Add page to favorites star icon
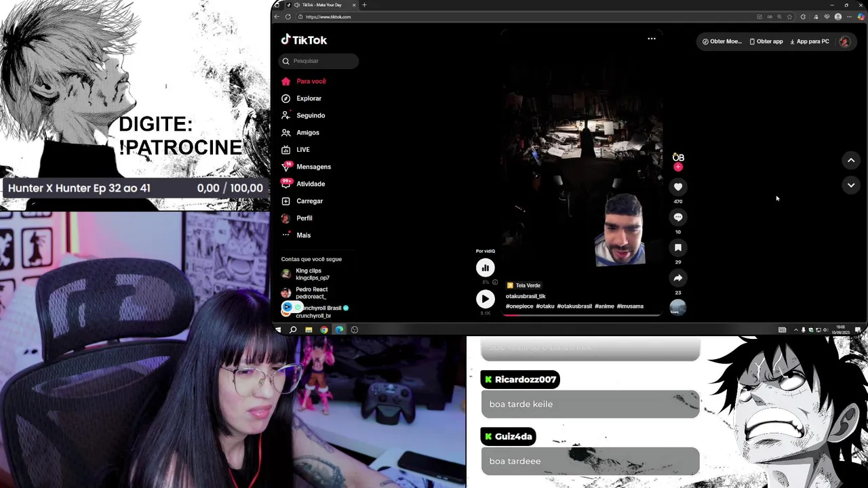Viewport: 868px width, 488px height. click(789, 17)
